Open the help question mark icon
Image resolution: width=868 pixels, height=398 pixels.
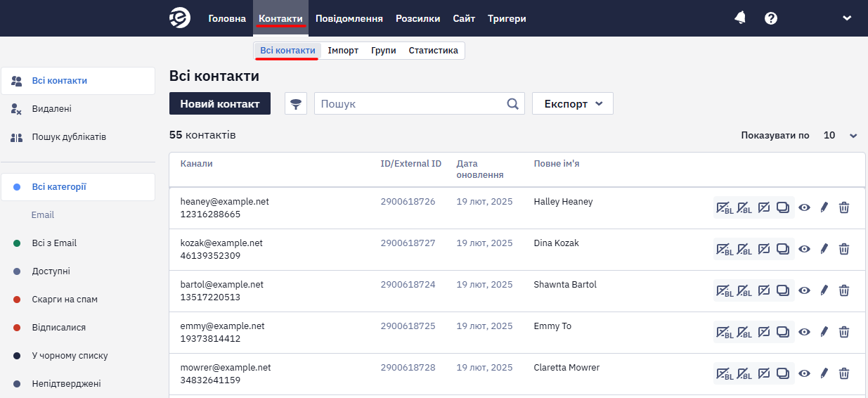[x=771, y=18]
